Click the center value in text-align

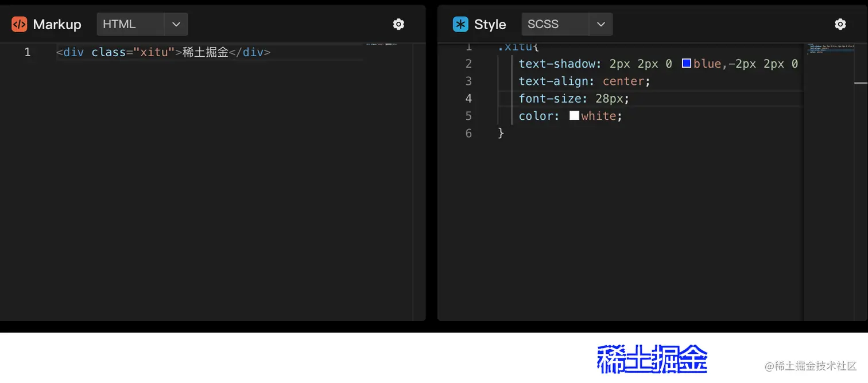(x=623, y=81)
